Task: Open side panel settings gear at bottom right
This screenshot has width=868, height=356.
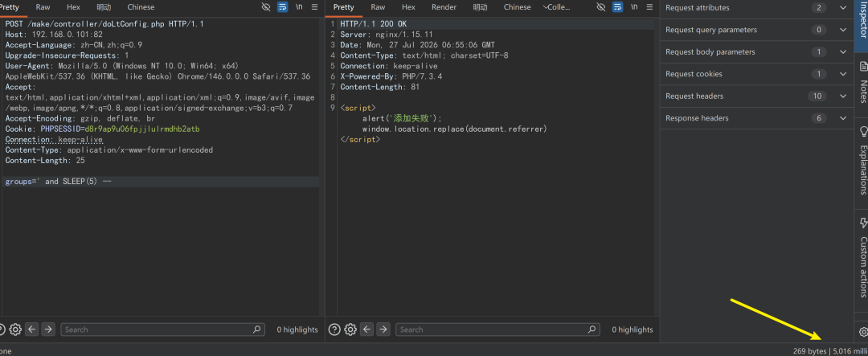Action: coord(863,332)
